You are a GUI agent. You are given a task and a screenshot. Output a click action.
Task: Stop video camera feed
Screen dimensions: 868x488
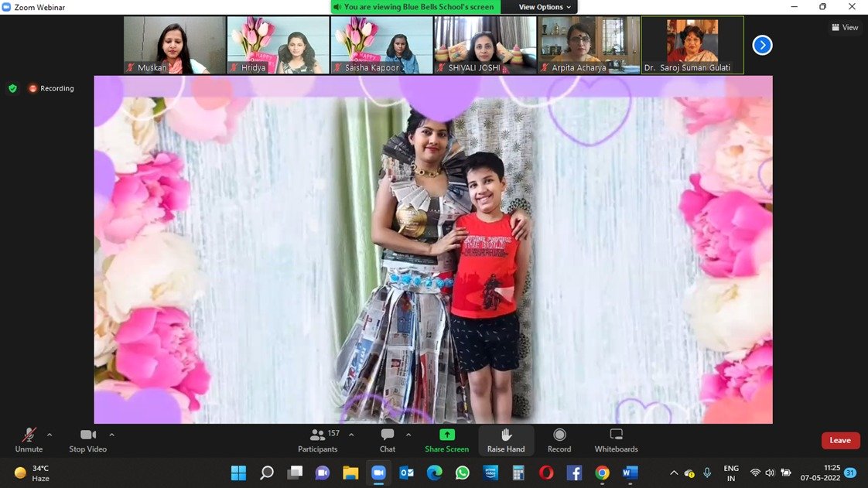click(87, 440)
